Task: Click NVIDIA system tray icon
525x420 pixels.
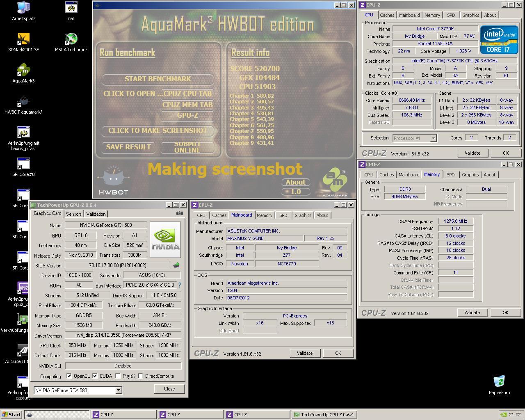Action: point(503,415)
